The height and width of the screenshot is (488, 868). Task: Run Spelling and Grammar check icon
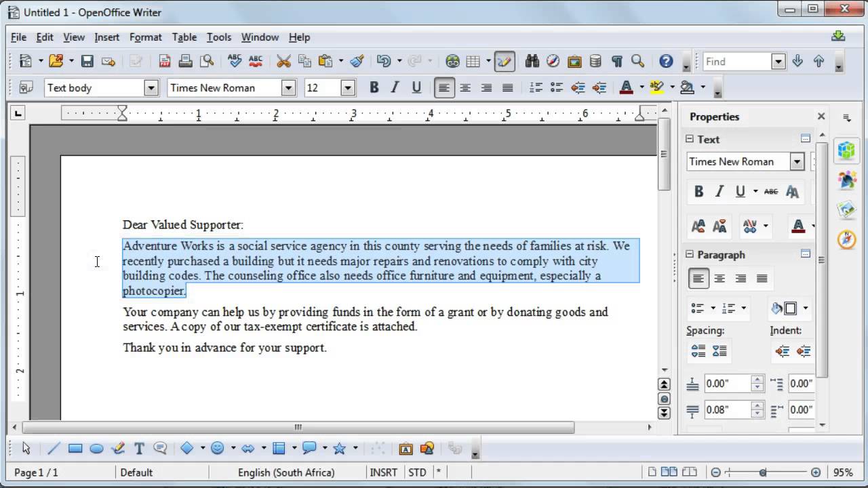[x=235, y=62]
